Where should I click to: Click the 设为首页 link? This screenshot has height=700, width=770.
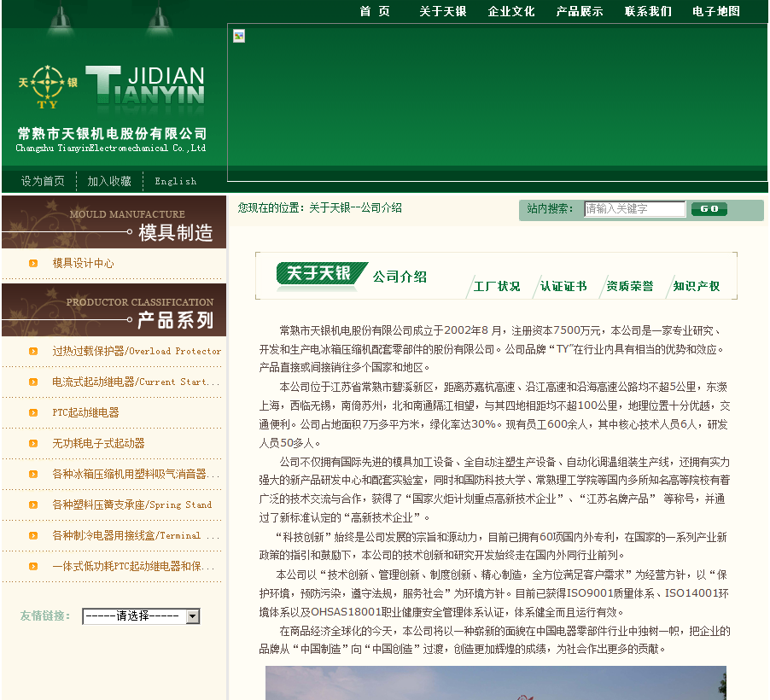click(x=43, y=181)
